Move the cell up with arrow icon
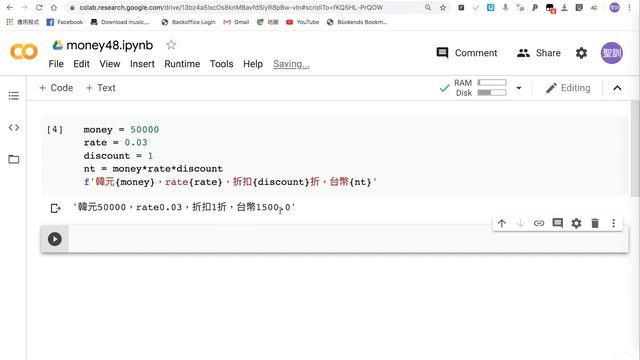Image resolution: width=640 pixels, height=360 pixels. coord(502,223)
